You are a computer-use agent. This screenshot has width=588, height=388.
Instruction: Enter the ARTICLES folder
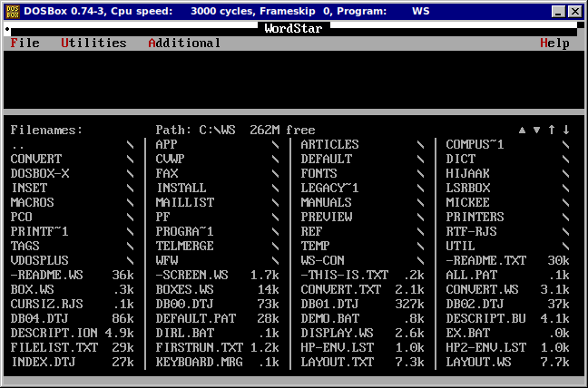[329, 145]
